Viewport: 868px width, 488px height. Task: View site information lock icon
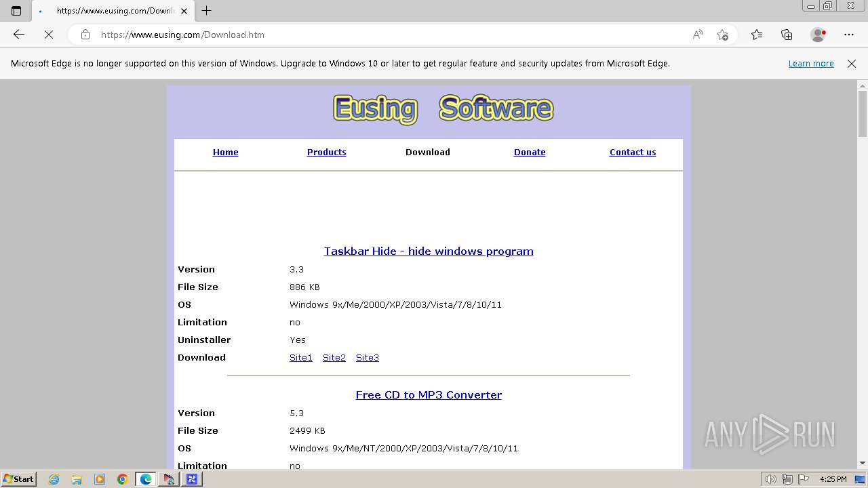(85, 35)
